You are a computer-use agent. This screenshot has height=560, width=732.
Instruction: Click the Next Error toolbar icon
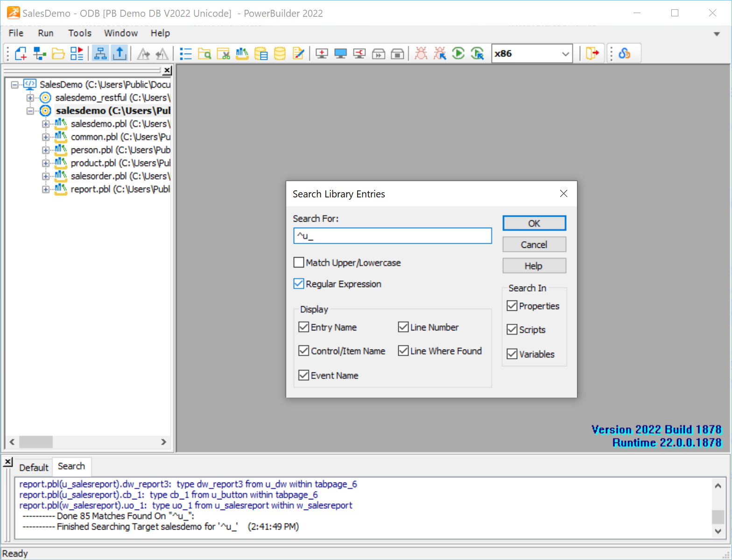143,54
